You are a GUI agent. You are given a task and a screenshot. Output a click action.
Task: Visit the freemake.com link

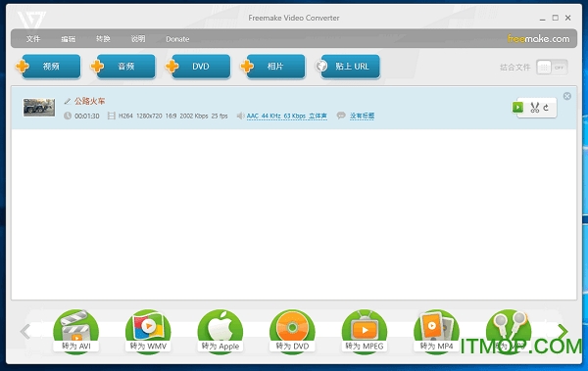pyautogui.click(x=538, y=38)
